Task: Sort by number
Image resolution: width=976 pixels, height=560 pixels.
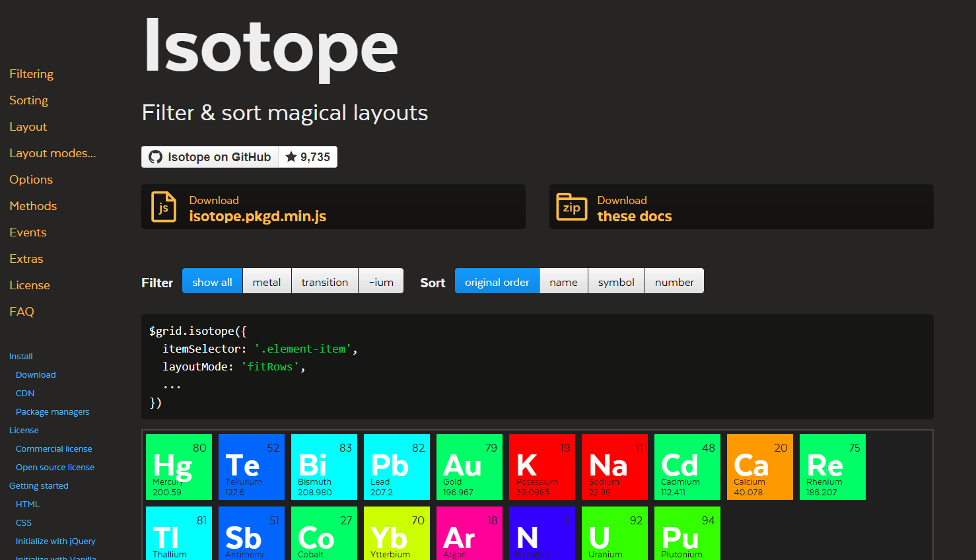Action: tap(674, 281)
